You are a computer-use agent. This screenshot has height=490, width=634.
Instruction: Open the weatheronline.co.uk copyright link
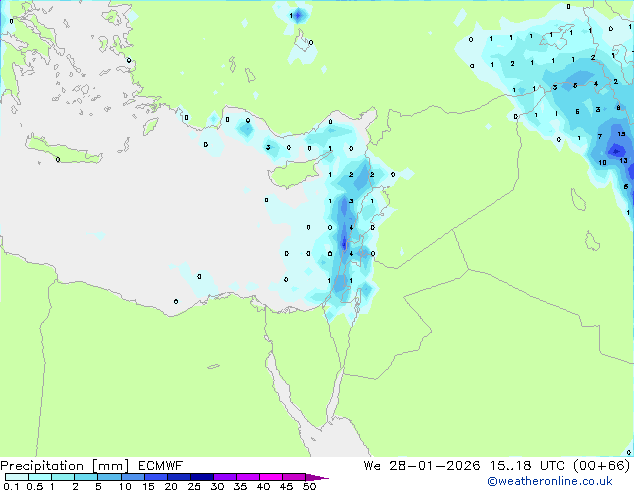[550, 481]
